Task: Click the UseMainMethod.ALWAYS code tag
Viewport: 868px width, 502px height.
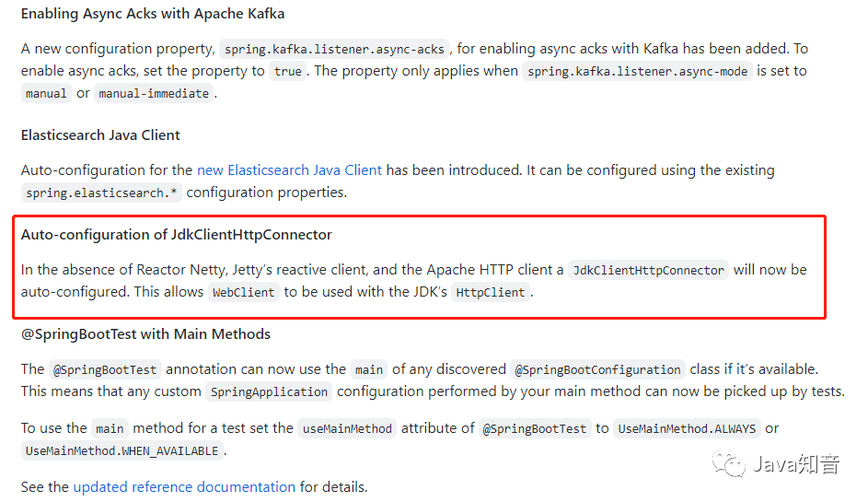Action: tap(687, 429)
